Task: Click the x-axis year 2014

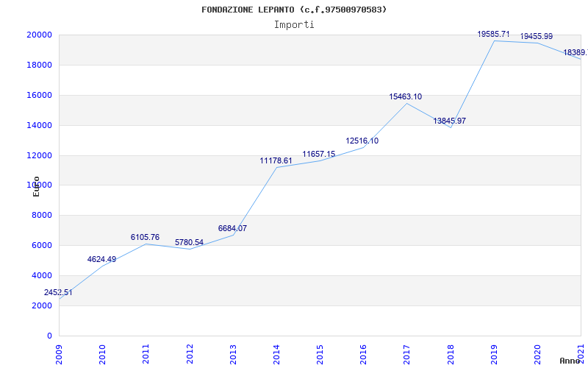Action: click(x=276, y=355)
